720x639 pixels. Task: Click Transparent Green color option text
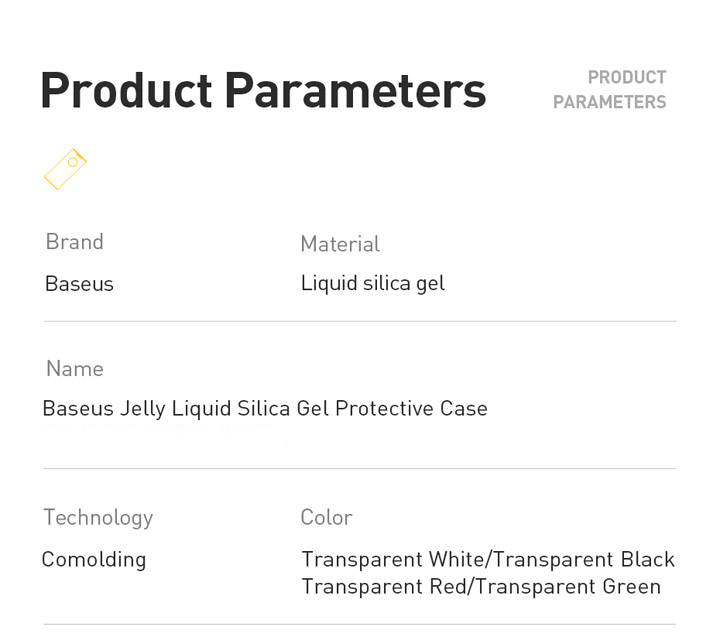(568, 587)
